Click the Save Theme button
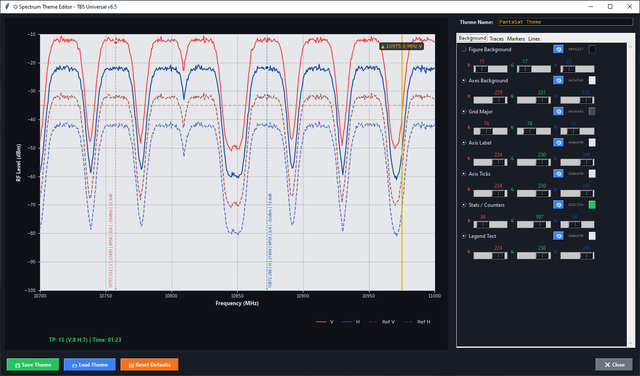This screenshot has width=640, height=376. (33, 365)
